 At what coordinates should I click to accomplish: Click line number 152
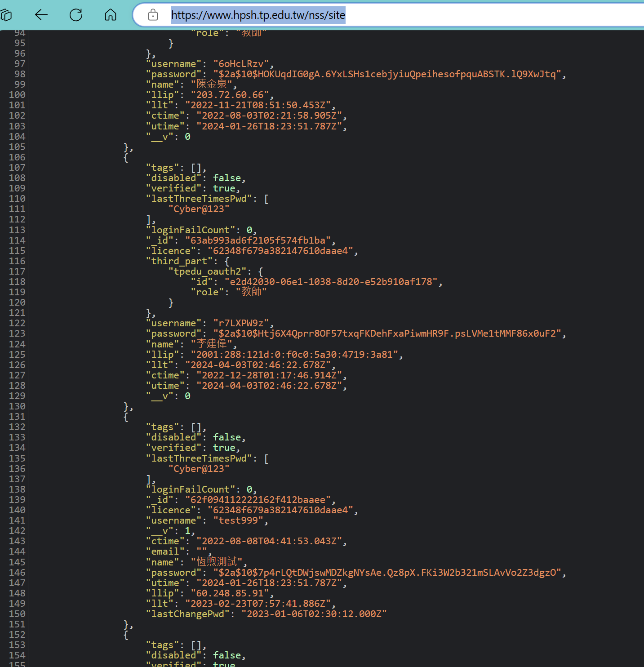[x=17, y=635]
